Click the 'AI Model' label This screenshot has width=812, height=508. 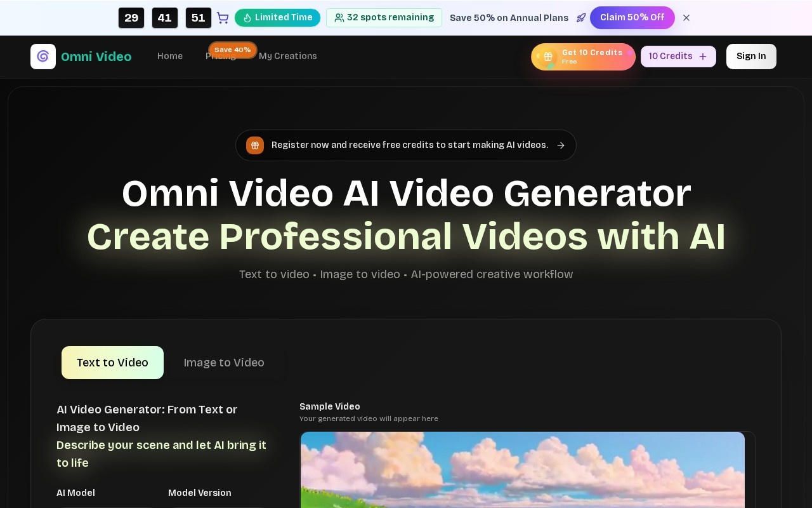coord(75,493)
